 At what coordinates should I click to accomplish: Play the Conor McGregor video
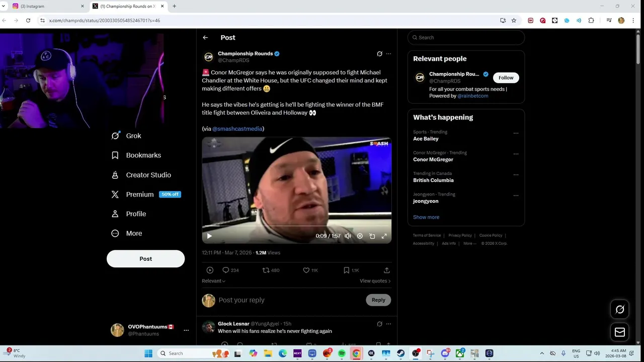(x=209, y=236)
